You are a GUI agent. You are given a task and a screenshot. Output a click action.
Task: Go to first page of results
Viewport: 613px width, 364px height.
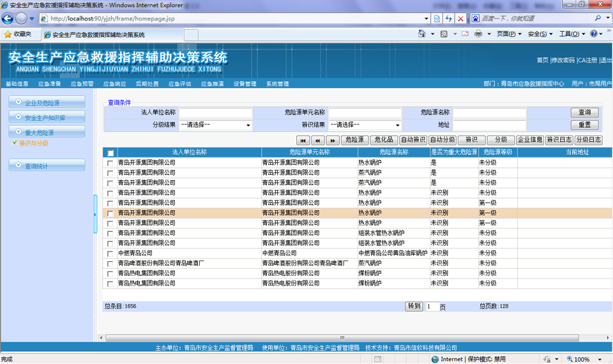click(303, 140)
